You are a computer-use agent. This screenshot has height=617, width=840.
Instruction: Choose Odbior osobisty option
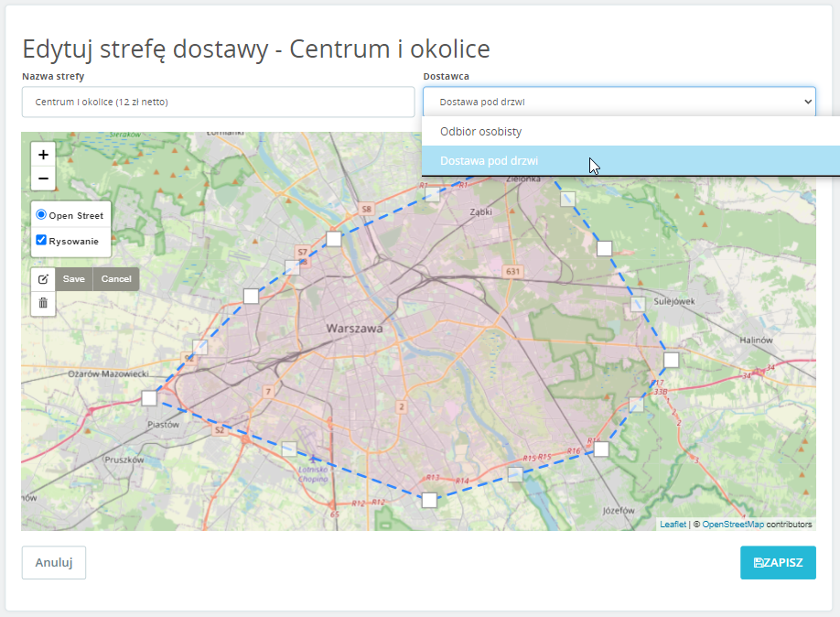[x=630, y=131]
